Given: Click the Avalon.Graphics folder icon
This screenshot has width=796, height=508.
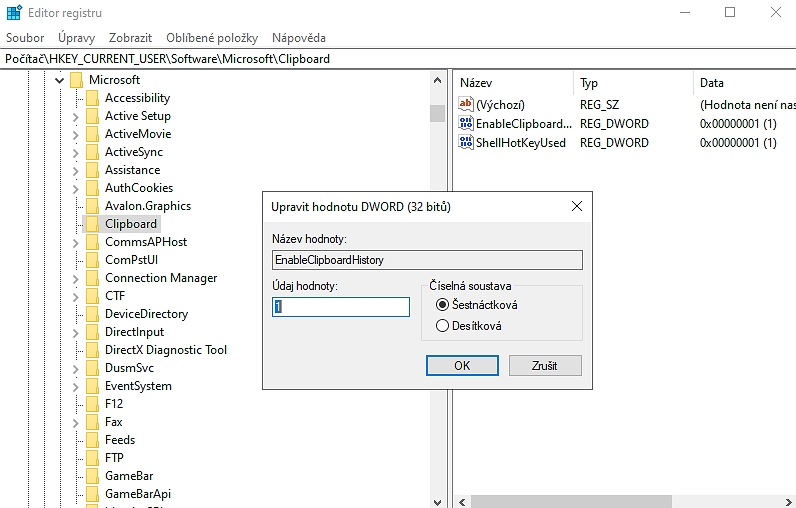Looking at the screenshot, I should 92,206.
